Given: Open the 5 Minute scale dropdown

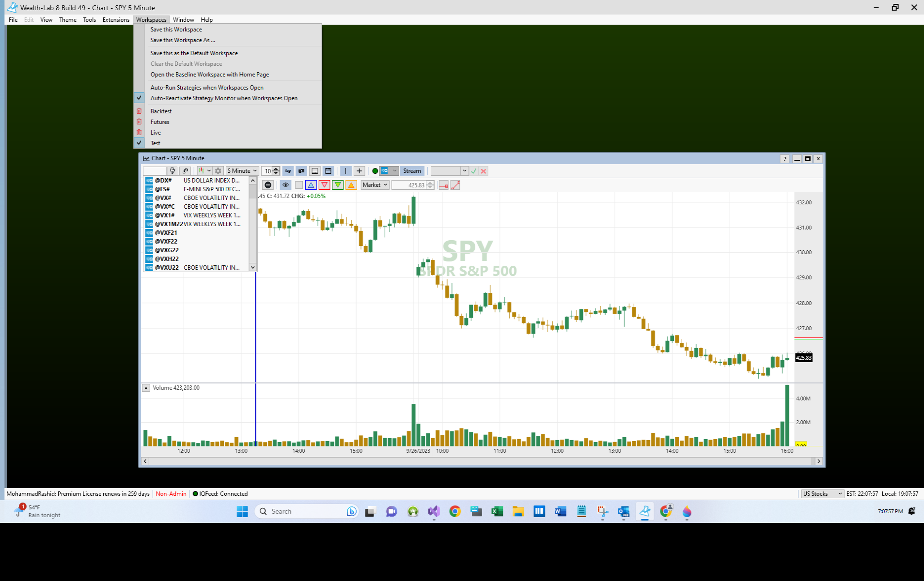Looking at the screenshot, I should [x=242, y=171].
